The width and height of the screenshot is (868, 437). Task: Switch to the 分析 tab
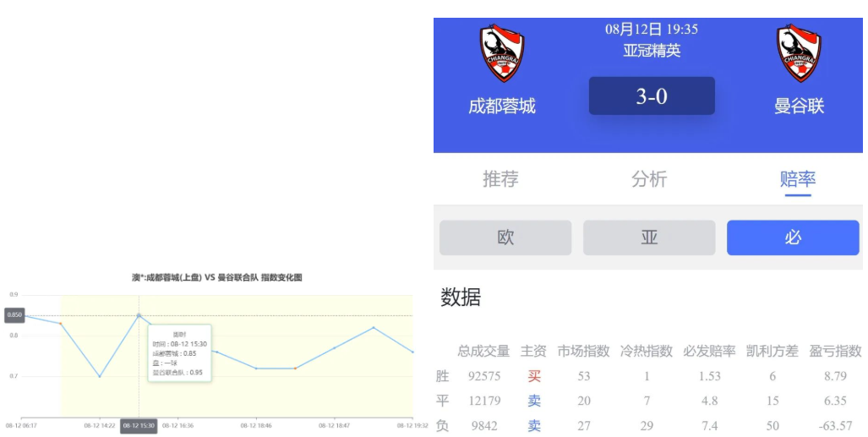coord(649,179)
